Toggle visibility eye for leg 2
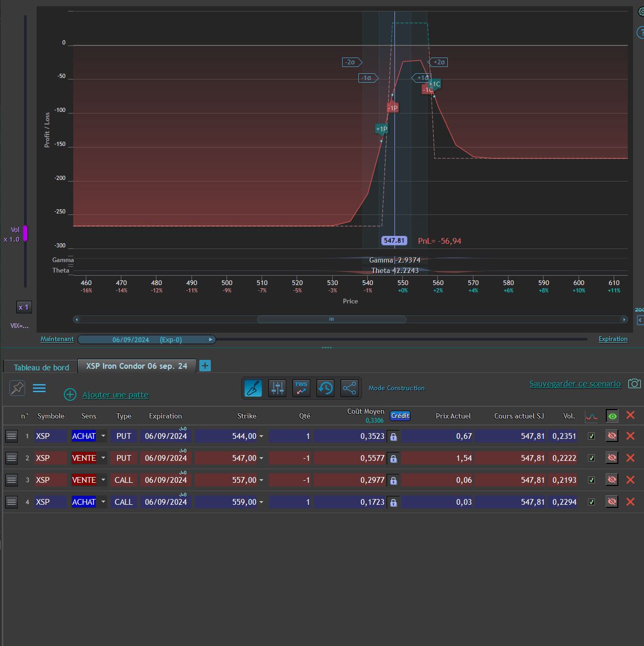Viewport: 644px width, 646px height. (612, 458)
